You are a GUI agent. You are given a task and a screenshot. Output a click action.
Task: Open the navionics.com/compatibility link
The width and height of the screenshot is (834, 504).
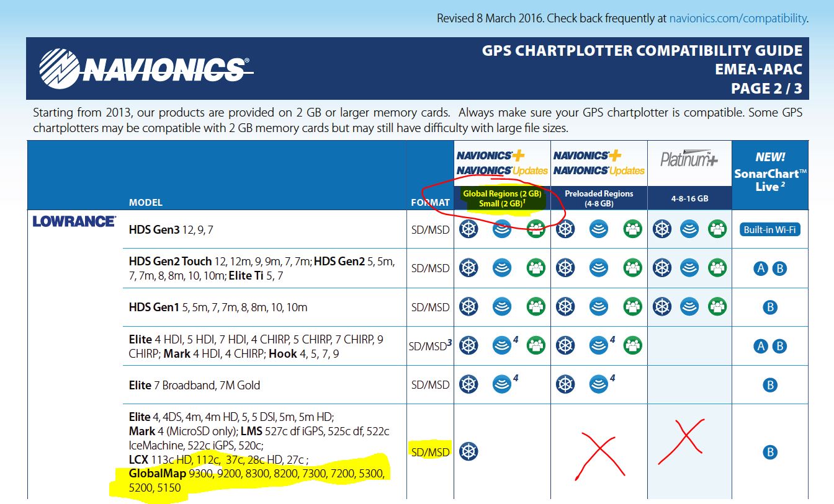tap(738, 19)
